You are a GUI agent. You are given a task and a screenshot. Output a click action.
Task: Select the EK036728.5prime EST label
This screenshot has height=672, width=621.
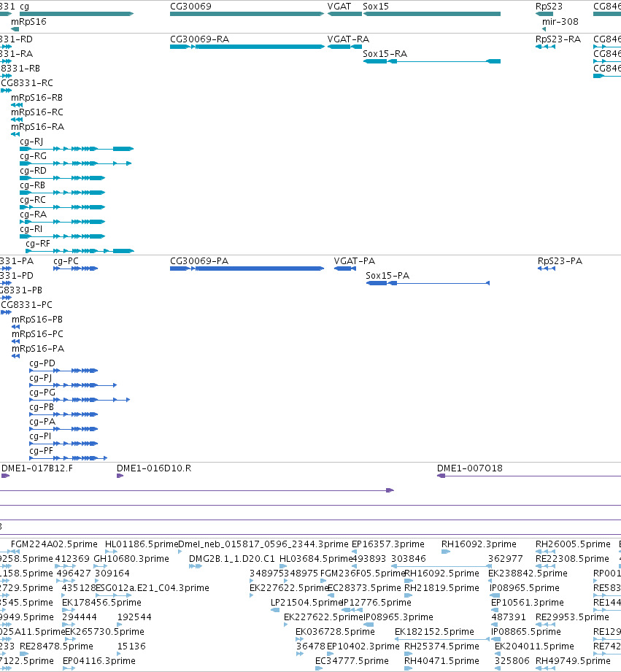point(335,631)
